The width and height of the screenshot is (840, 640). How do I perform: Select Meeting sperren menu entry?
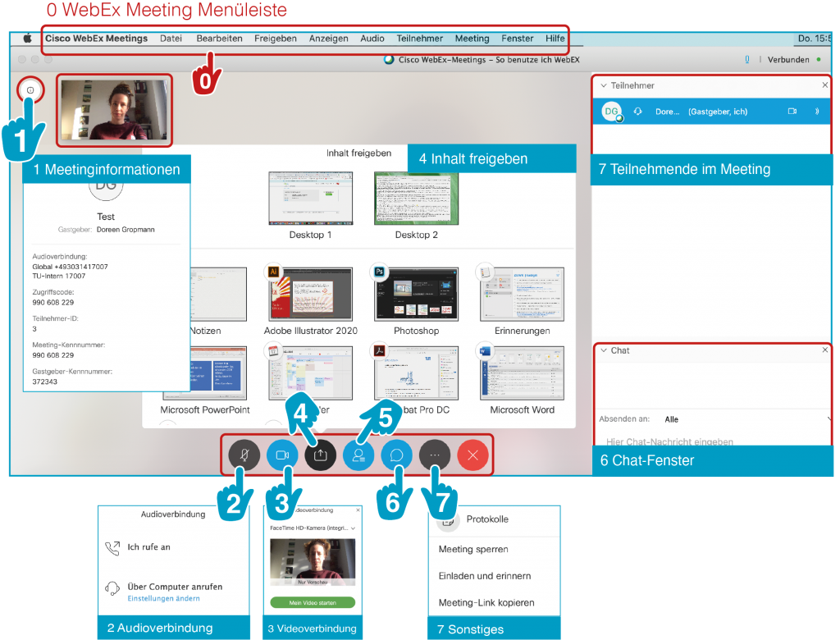tap(473, 549)
